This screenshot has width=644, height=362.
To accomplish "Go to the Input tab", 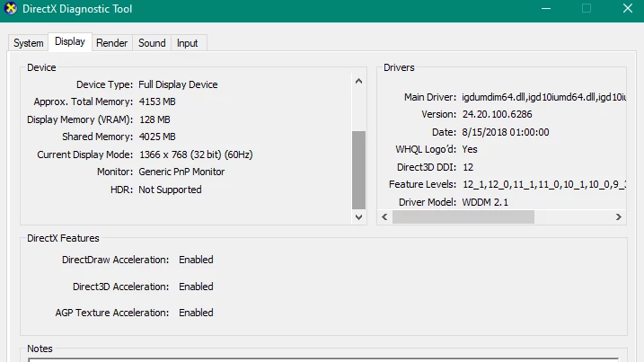I will (x=188, y=43).
